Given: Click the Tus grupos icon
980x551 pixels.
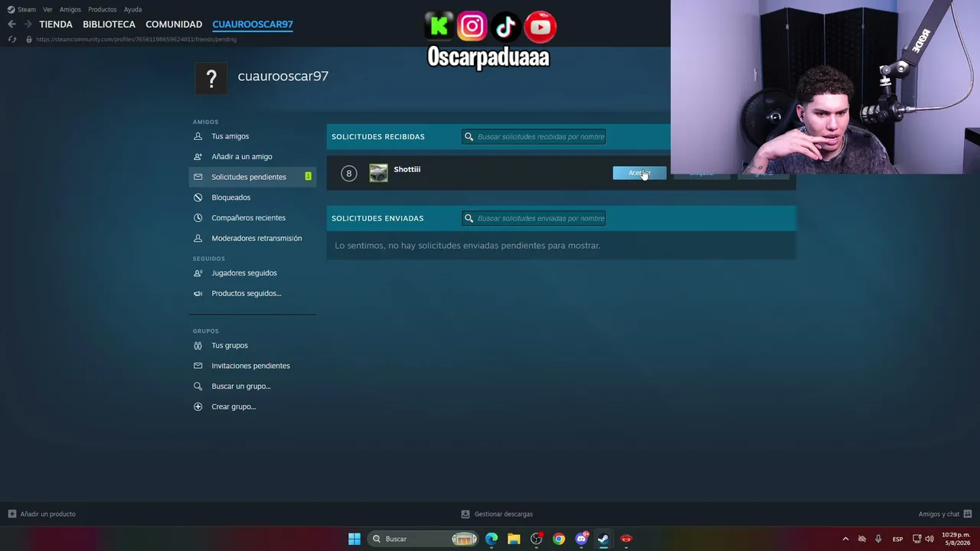Looking at the screenshot, I should point(198,345).
